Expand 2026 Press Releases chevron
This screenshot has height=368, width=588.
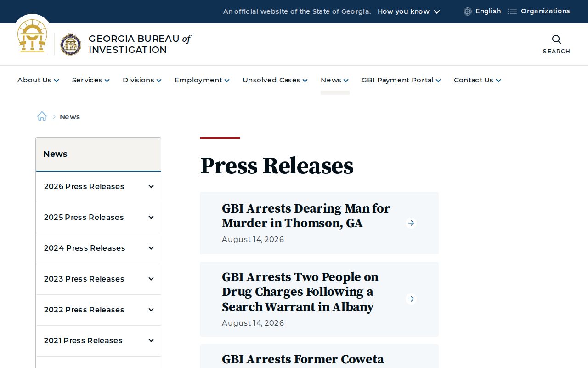click(x=151, y=186)
